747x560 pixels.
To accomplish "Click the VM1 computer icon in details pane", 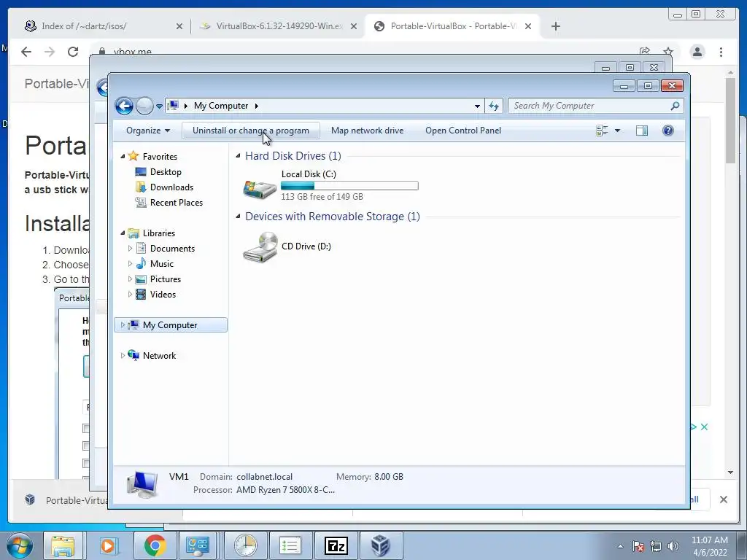I will (142, 484).
